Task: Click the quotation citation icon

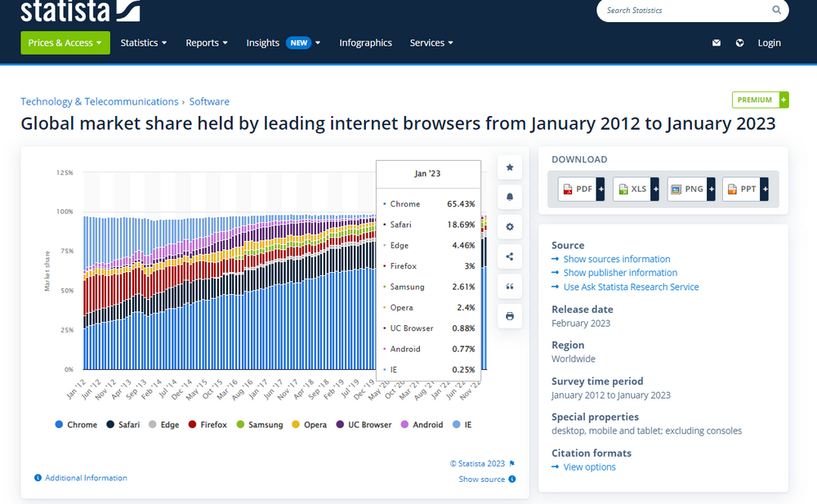Action: click(510, 286)
